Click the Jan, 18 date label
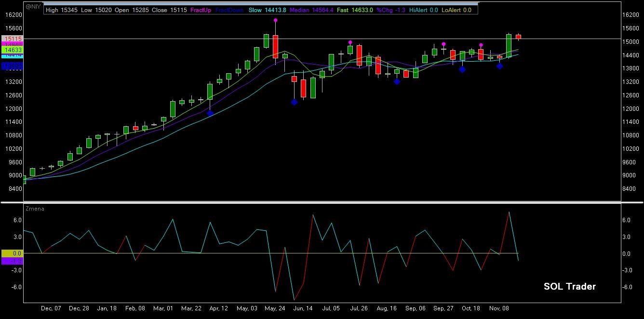This screenshot has width=644, height=319. (x=107, y=308)
